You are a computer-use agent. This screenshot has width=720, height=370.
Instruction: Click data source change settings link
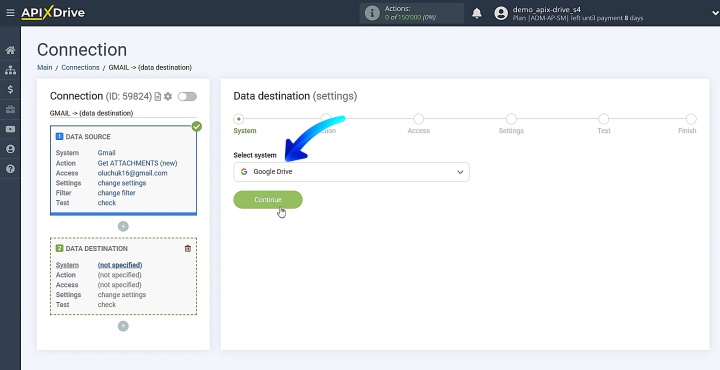point(122,183)
